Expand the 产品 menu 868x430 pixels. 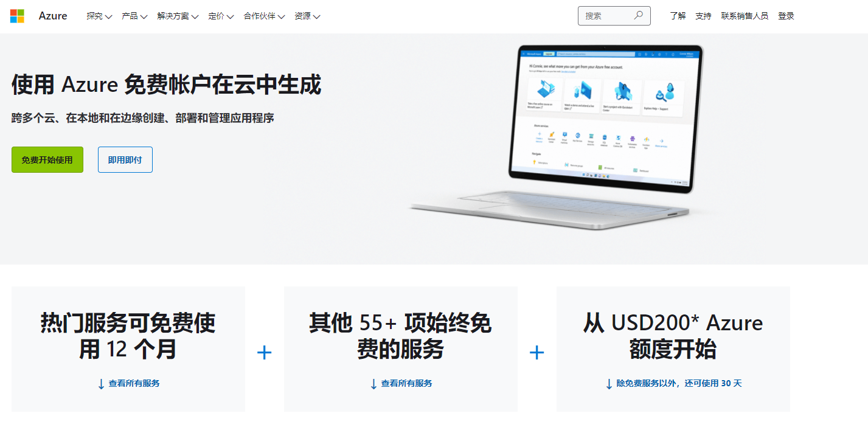tap(134, 16)
